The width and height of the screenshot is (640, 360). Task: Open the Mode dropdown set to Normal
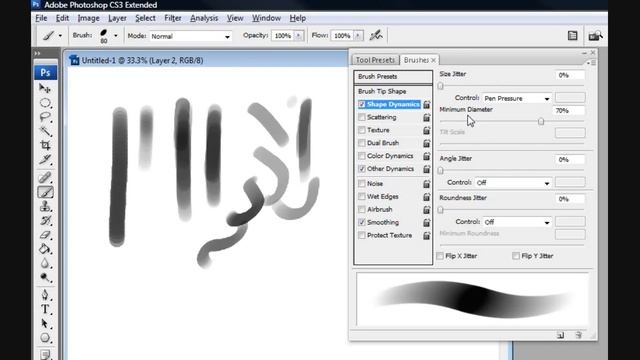pyautogui.click(x=190, y=36)
